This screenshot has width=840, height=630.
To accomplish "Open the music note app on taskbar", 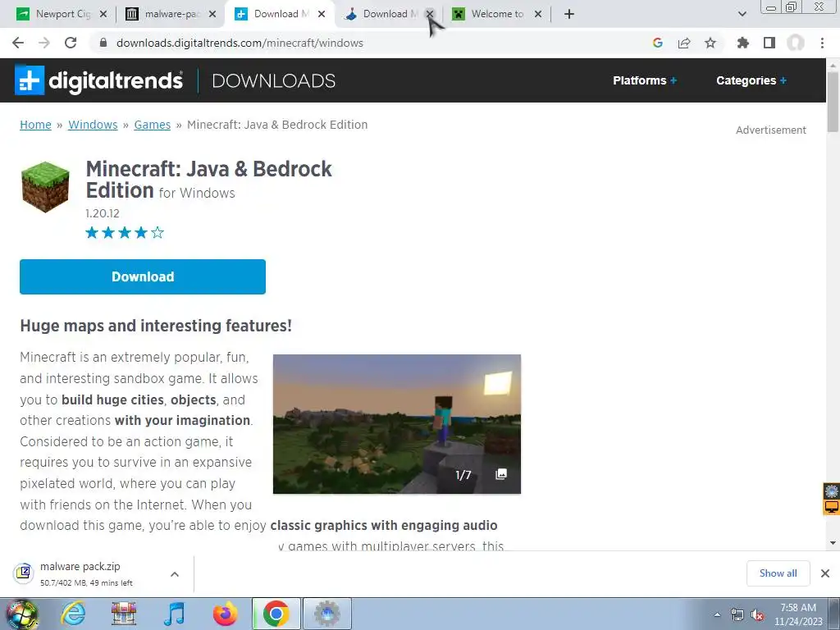I will click(x=174, y=614).
